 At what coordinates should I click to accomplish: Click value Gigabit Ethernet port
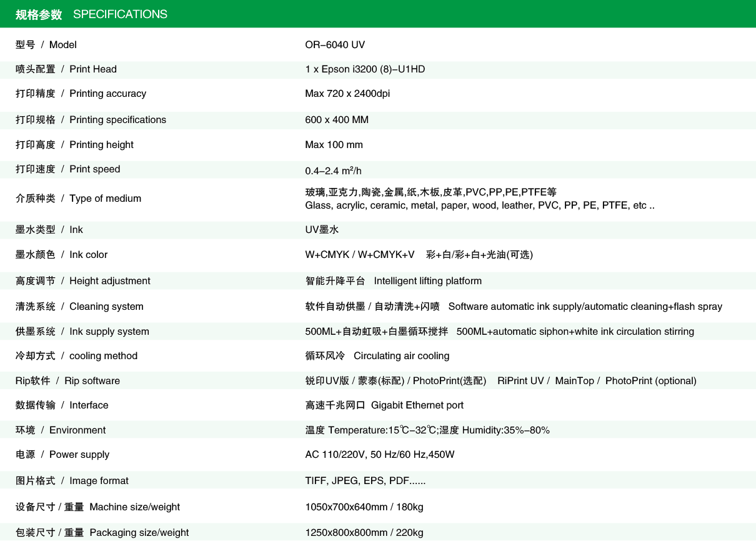417,405
